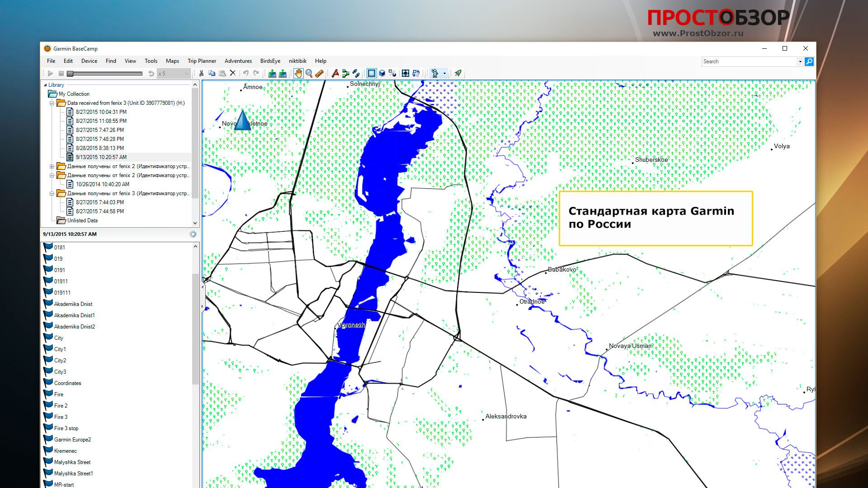Select the Measure ruler tool
Viewport: 868px width, 488px height.
(x=320, y=73)
